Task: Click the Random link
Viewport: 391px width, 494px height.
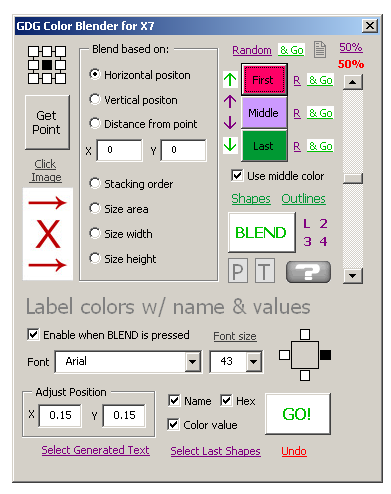Action: point(252,50)
